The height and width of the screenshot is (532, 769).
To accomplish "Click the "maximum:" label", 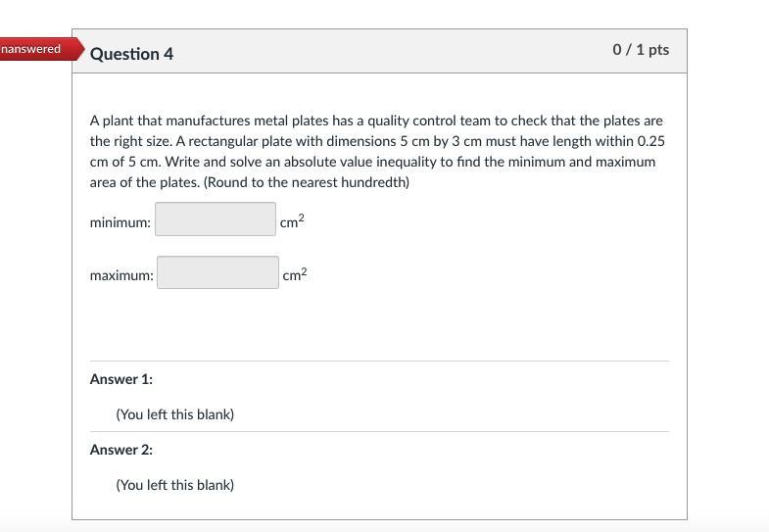I will (x=121, y=275).
